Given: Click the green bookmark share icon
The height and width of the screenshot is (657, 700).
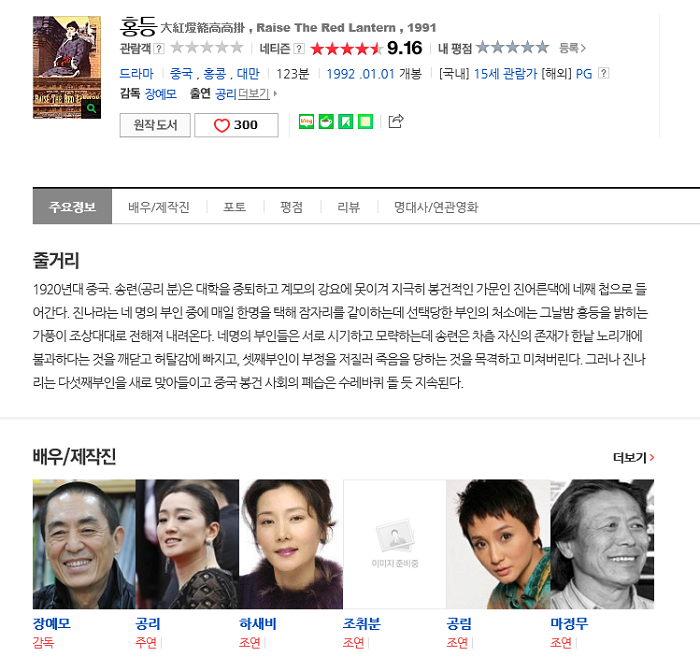Looking at the screenshot, I should pos(346,121).
